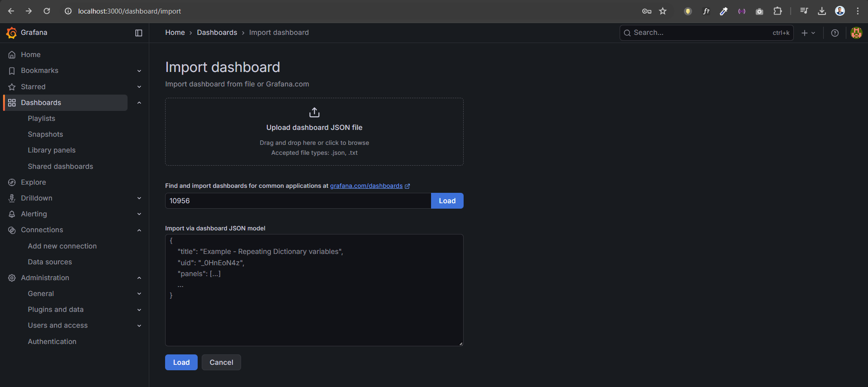868x387 pixels.
Task: Open Shared dashboards in the sidebar
Action: point(61,167)
